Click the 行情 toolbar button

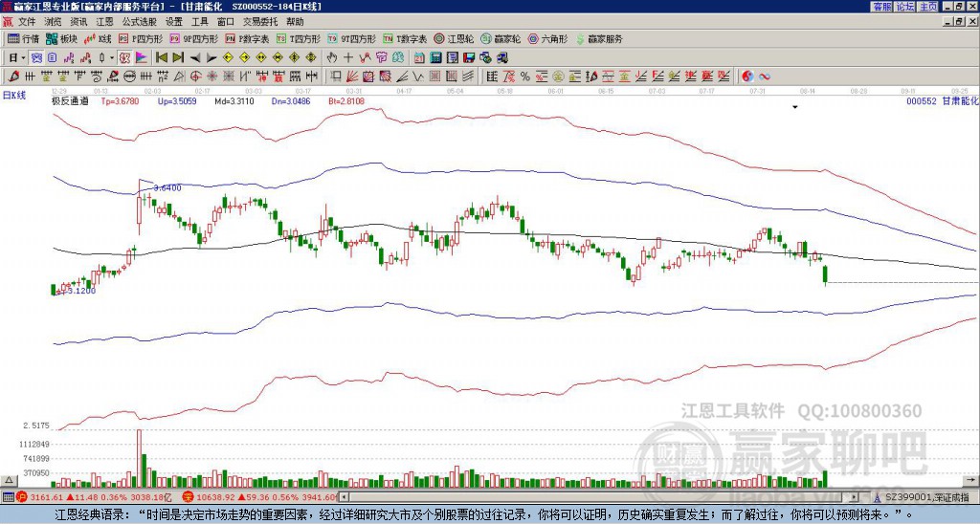tap(24, 38)
